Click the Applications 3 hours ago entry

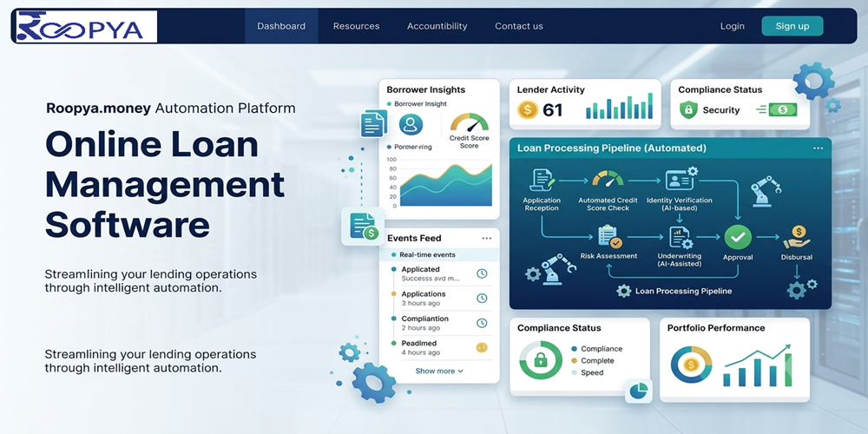tap(439, 299)
